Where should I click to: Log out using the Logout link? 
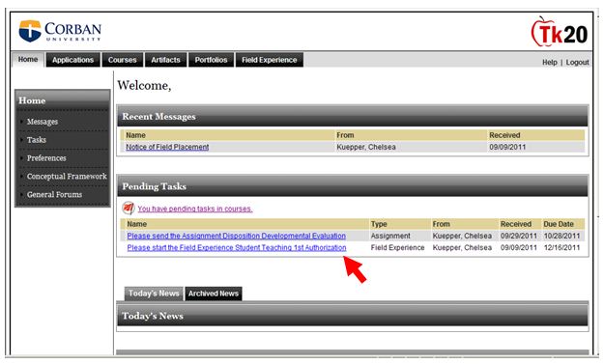[577, 63]
